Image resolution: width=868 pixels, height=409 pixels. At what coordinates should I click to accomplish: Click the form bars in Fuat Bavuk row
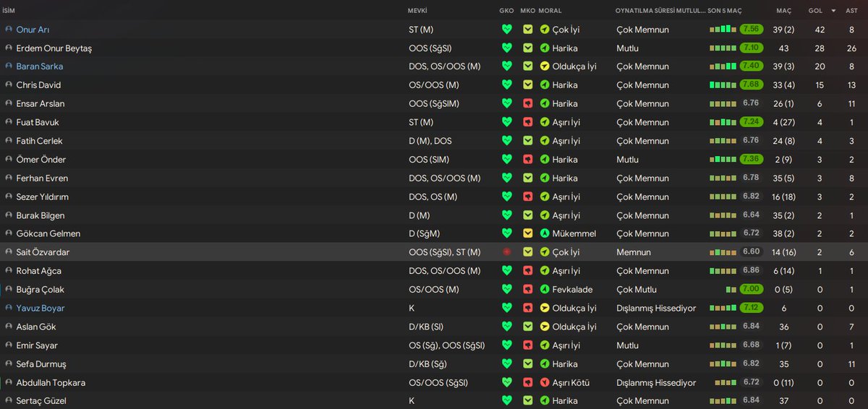(723, 123)
